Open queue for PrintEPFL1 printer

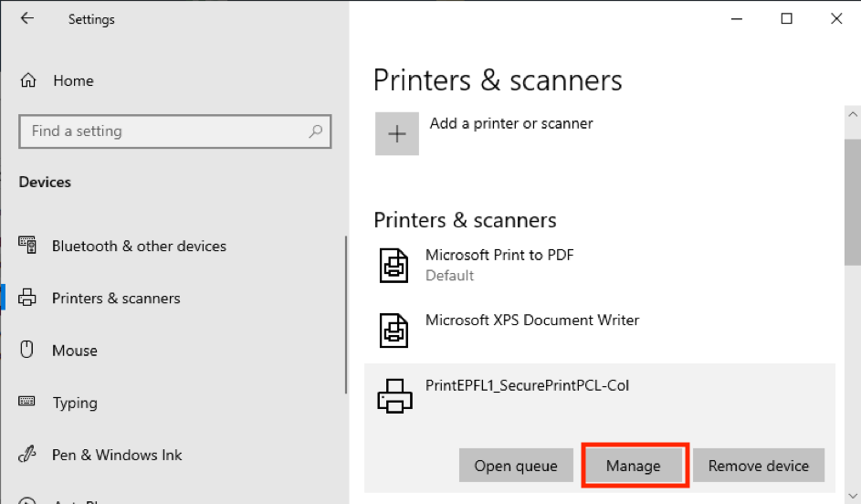pos(516,466)
